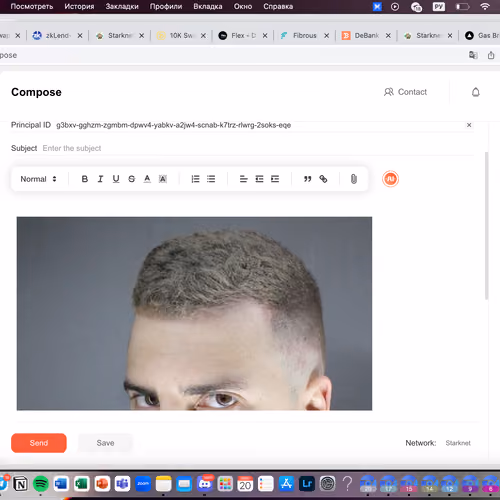
Task: Open the История menu
Action: click(79, 7)
